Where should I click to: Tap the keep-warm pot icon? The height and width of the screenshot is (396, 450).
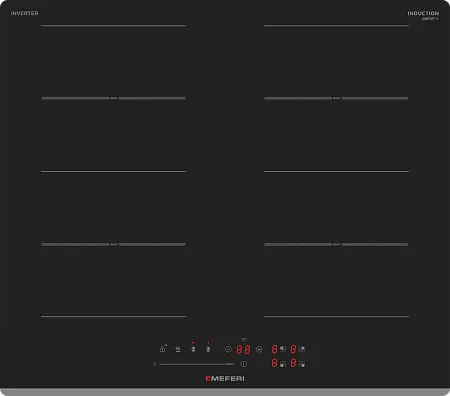coord(178,349)
